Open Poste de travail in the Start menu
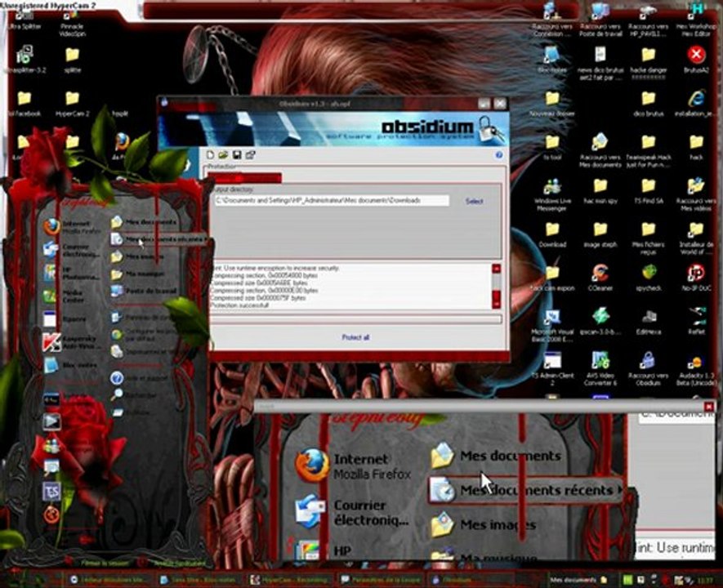 click(145, 292)
